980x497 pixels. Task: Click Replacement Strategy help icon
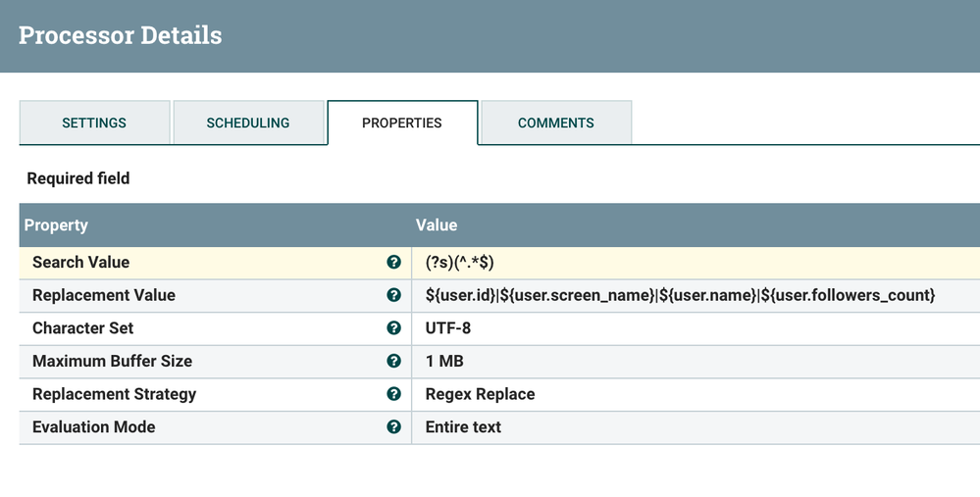pos(393,394)
